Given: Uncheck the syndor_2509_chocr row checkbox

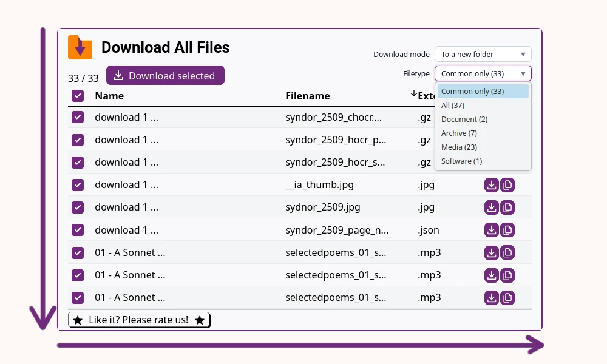Looking at the screenshot, I should (78, 118).
